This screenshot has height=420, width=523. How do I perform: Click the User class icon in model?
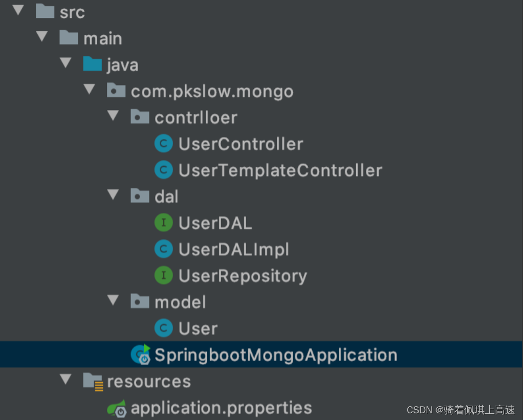(163, 328)
